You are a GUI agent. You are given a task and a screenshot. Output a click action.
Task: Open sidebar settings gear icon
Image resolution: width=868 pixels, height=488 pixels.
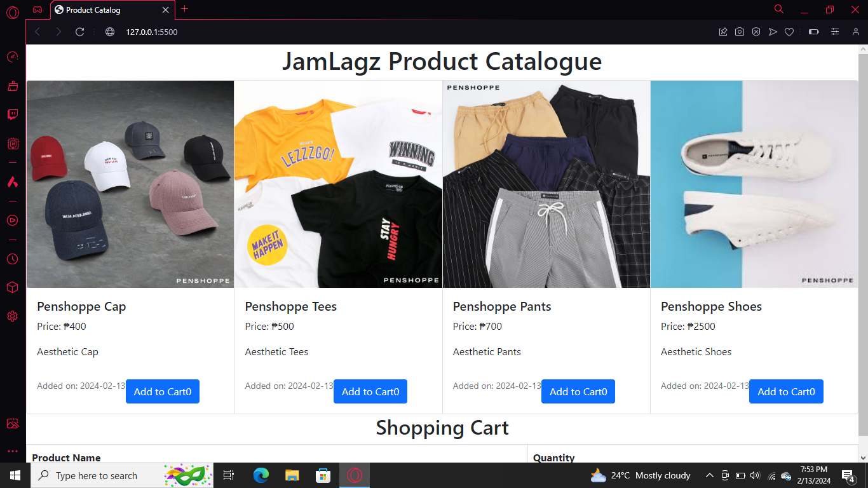[13, 316]
